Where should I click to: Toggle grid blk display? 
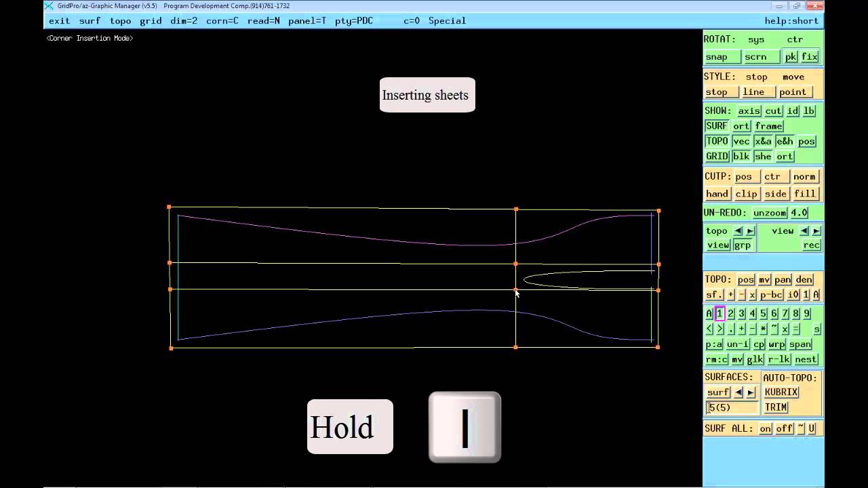[x=741, y=157]
